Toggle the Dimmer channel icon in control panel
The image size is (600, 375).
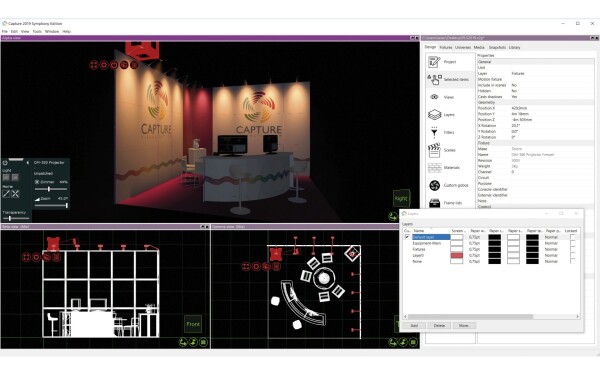(x=37, y=182)
